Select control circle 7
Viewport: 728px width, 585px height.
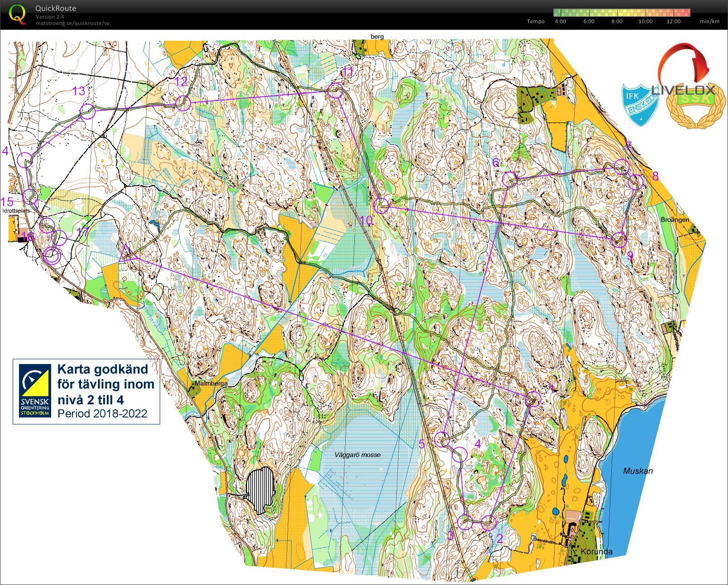pos(622,167)
